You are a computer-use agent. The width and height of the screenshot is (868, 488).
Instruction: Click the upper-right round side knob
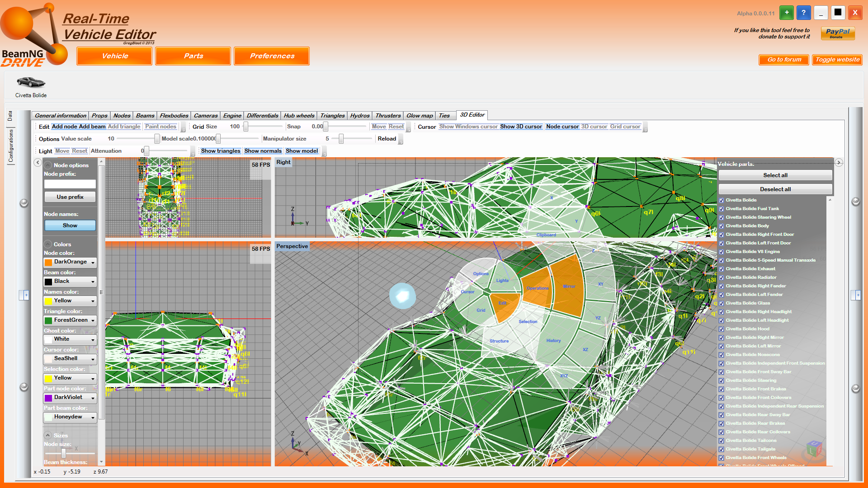[856, 202]
